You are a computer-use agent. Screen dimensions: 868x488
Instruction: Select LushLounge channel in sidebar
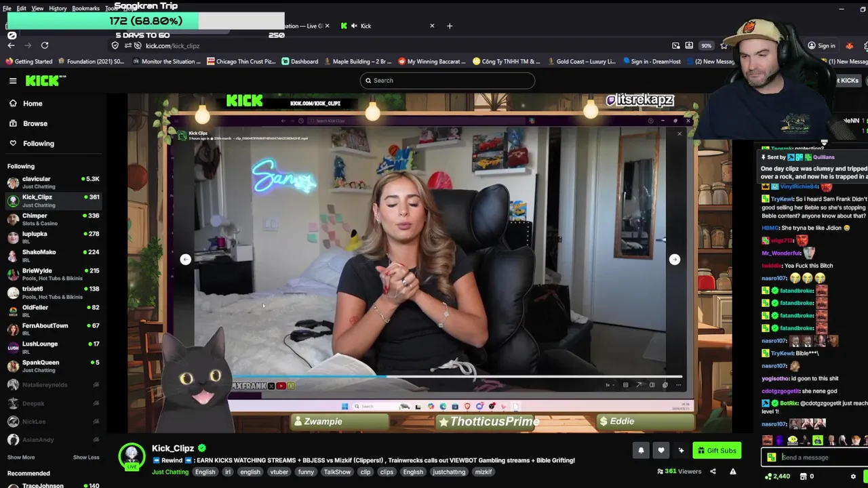53,347
